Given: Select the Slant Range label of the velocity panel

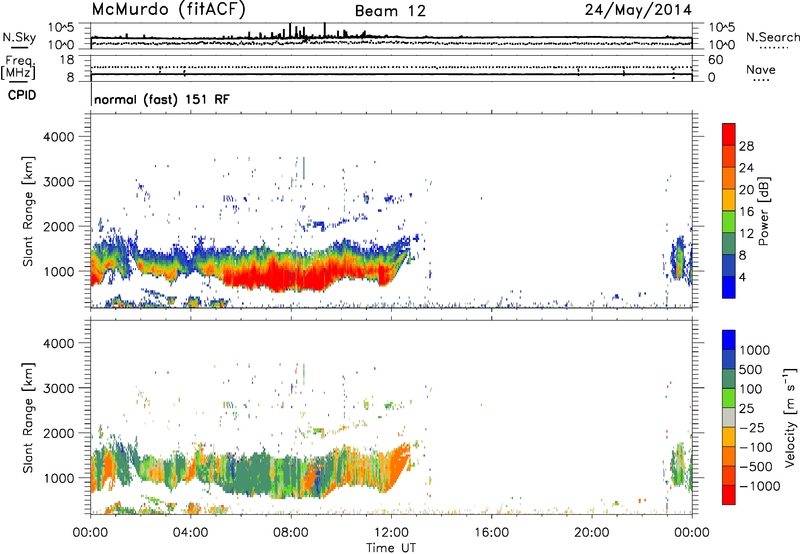Looking at the screenshot, I should pyautogui.click(x=28, y=418).
